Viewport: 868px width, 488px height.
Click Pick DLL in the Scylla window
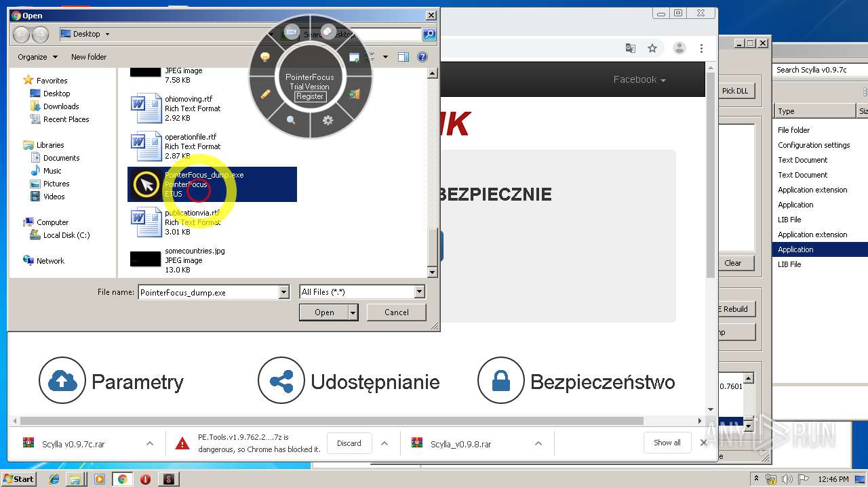(x=735, y=91)
